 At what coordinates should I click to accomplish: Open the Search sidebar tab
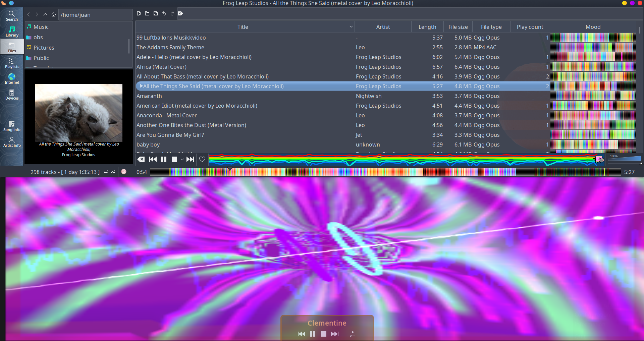click(x=12, y=16)
